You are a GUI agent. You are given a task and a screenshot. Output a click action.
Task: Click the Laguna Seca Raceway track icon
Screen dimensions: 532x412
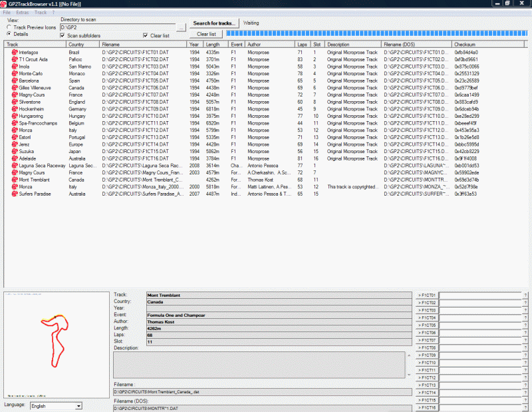pyautogui.click(x=15, y=166)
